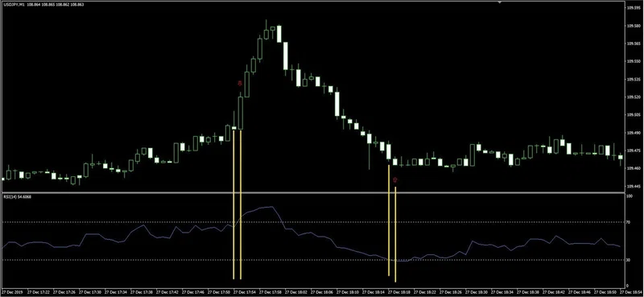The image size is (644, 297).
Task: Click the 109.520 price scale label
Action: (633, 97)
